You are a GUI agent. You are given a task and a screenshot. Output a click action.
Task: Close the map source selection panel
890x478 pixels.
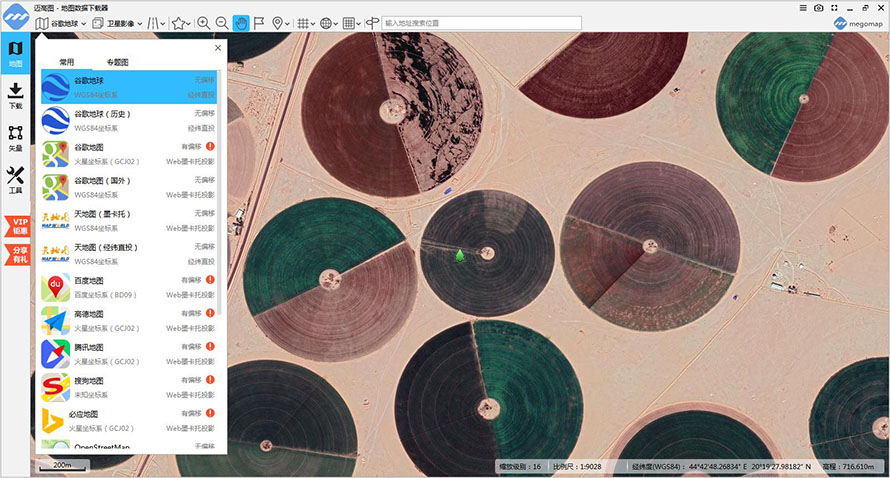click(218, 47)
